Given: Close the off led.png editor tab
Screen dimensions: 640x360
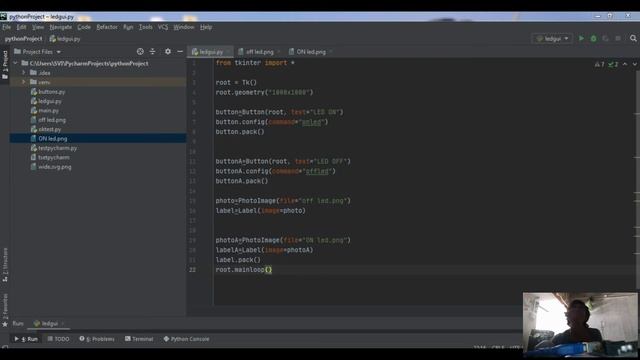Looking at the screenshot, I should (279, 52).
